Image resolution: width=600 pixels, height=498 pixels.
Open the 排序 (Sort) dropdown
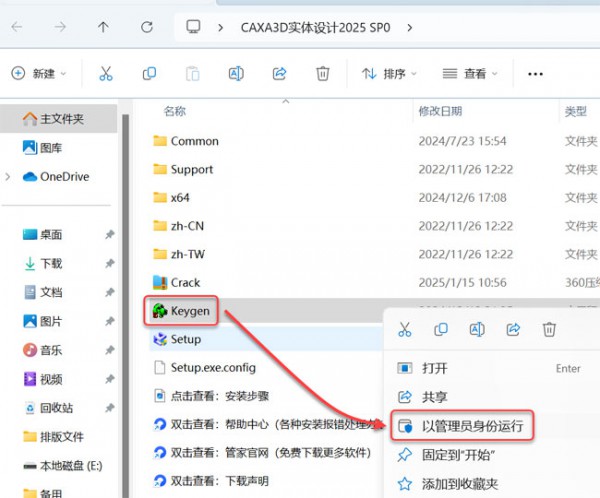point(389,73)
